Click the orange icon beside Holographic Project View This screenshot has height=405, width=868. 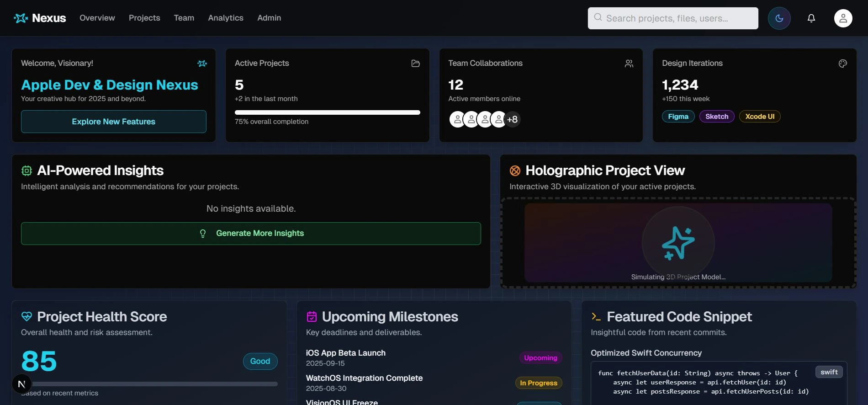tap(515, 171)
